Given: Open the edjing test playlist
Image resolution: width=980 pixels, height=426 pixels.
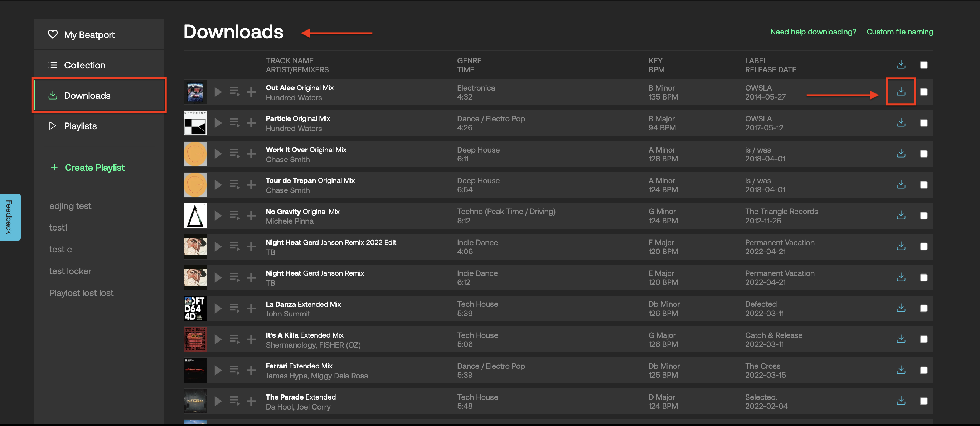Looking at the screenshot, I should (x=70, y=206).
